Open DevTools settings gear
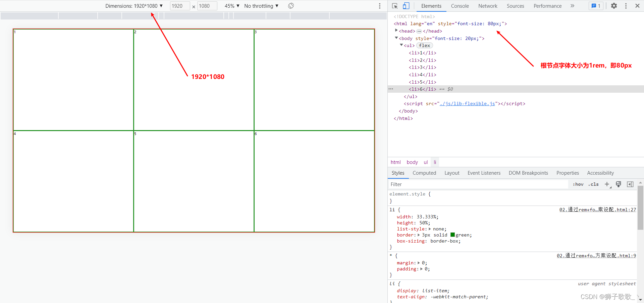This screenshot has width=644, height=303. (614, 6)
